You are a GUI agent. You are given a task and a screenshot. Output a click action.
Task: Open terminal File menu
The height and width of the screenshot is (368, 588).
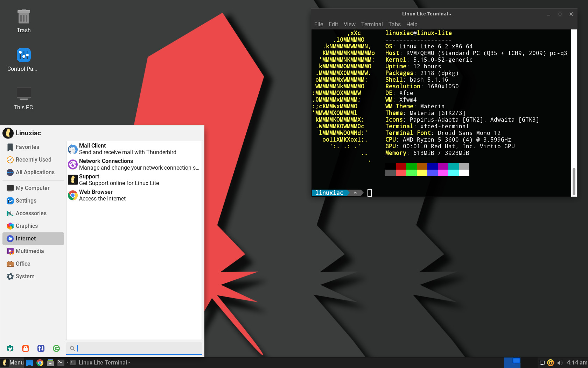318,24
